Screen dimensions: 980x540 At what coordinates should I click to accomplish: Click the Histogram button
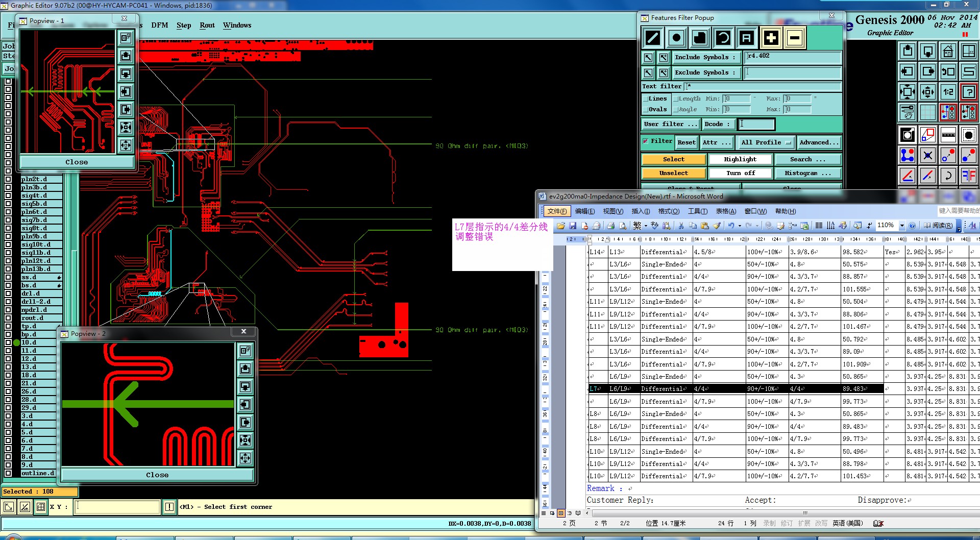pos(807,173)
